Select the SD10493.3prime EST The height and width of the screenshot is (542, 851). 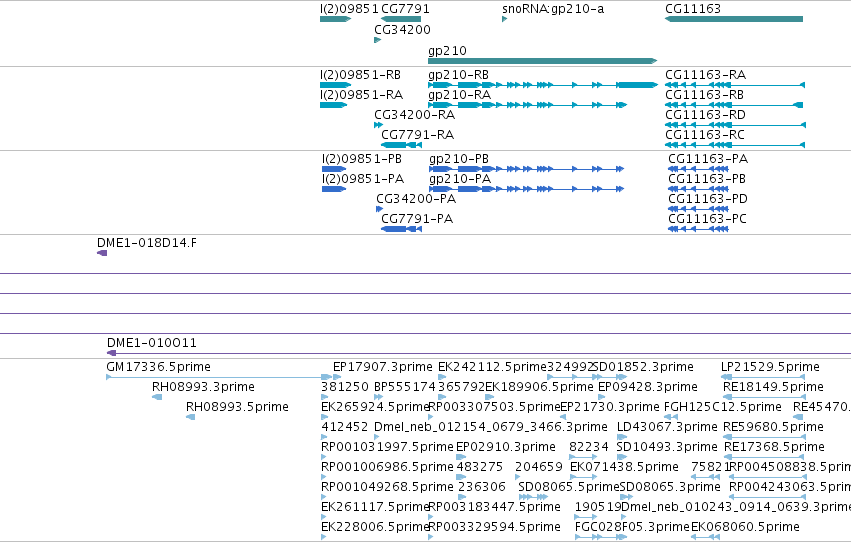click(622, 457)
